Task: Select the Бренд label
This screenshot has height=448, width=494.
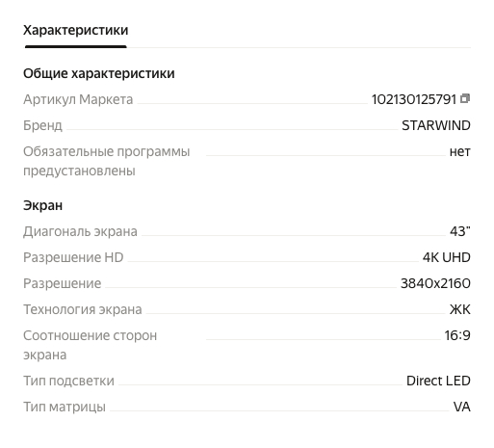Action: [42, 125]
